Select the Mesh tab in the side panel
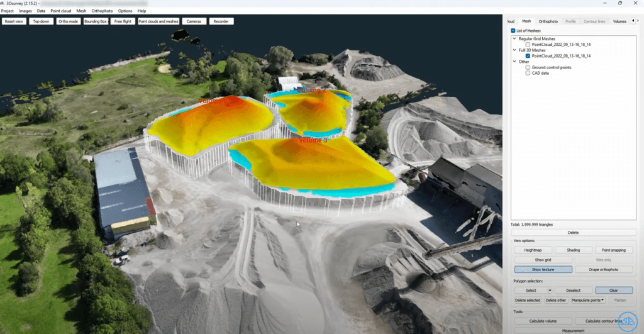The height and width of the screenshot is (334, 644). click(526, 21)
